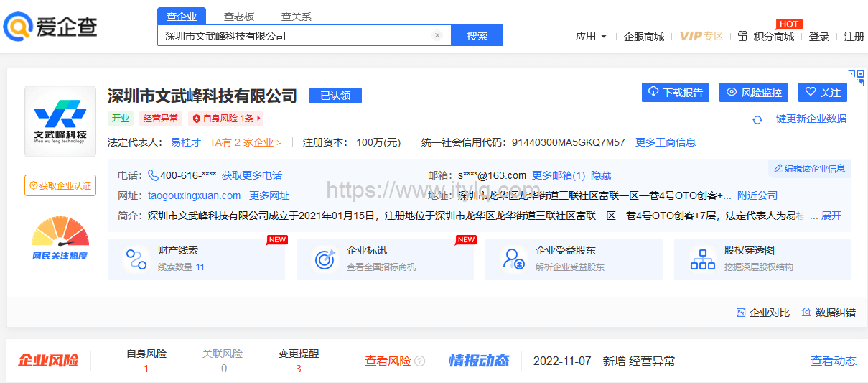Click the 爱企查 logo
This screenshot has height=383, width=868.
(x=50, y=27)
